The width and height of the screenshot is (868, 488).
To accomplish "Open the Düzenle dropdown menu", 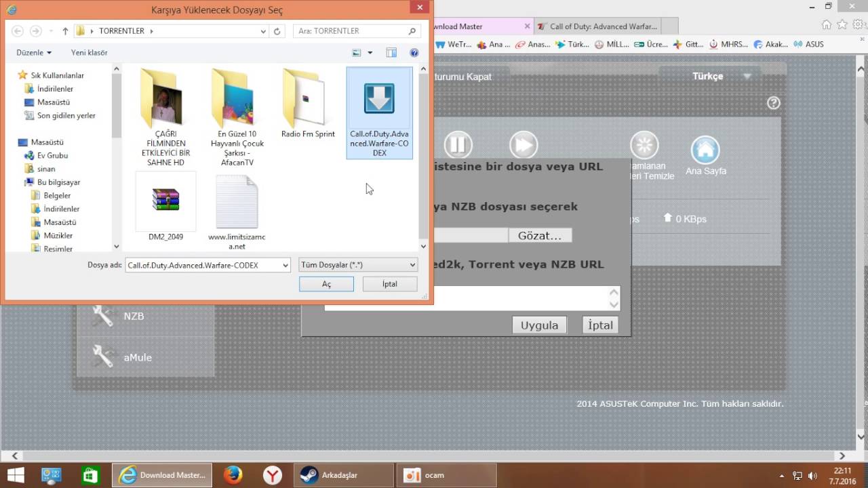I will 34,52.
